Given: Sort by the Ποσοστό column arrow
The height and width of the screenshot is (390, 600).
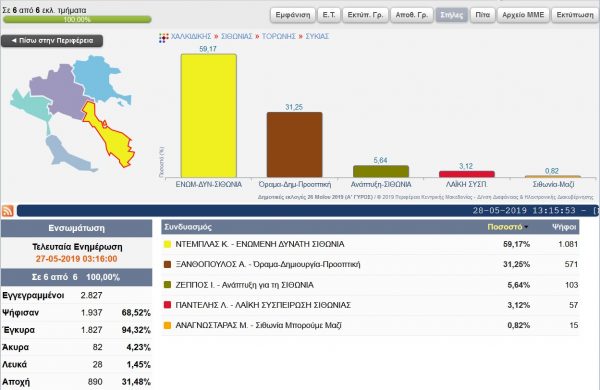Looking at the screenshot, I should pyautogui.click(x=527, y=227).
